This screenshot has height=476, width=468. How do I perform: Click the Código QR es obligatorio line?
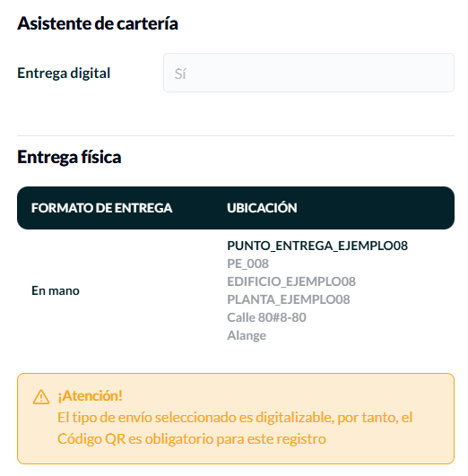coord(192,439)
